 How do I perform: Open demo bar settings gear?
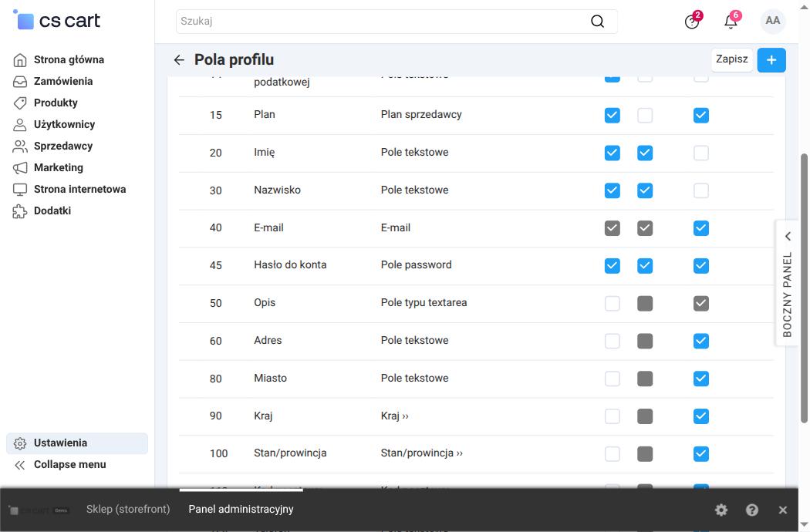tap(721, 510)
